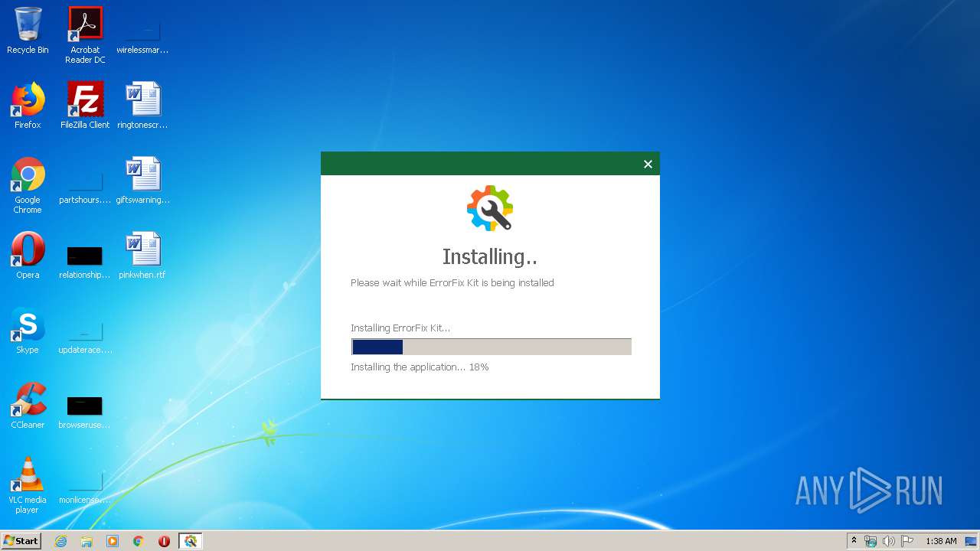Click the 1:38 AM clock
980x551 pixels.
tap(941, 541)
